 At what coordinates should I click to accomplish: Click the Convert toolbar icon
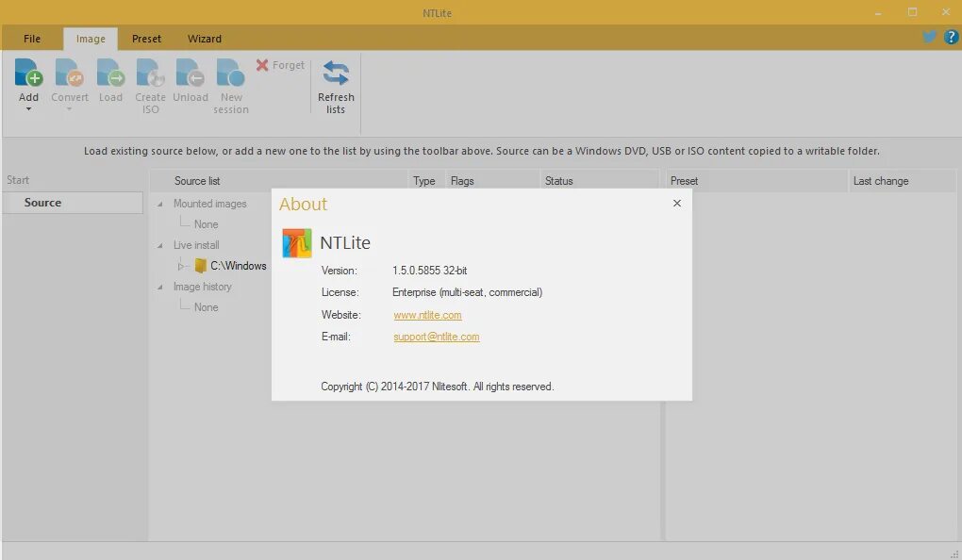point(70,73)
